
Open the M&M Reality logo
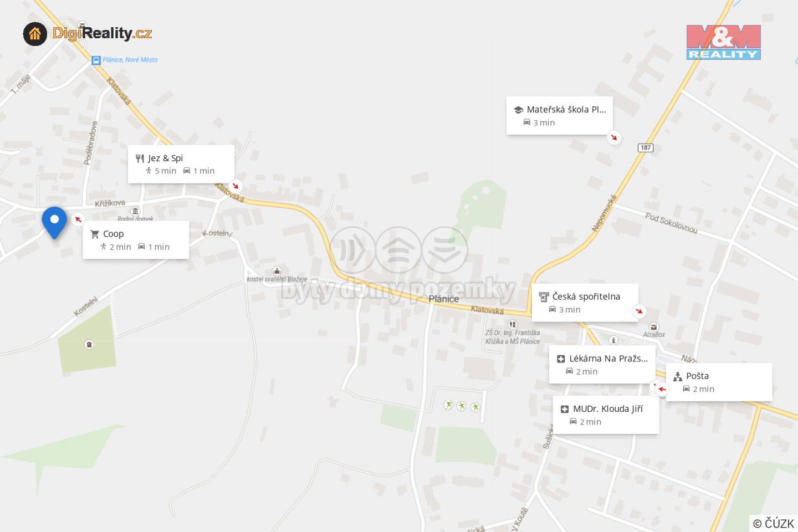724,42
